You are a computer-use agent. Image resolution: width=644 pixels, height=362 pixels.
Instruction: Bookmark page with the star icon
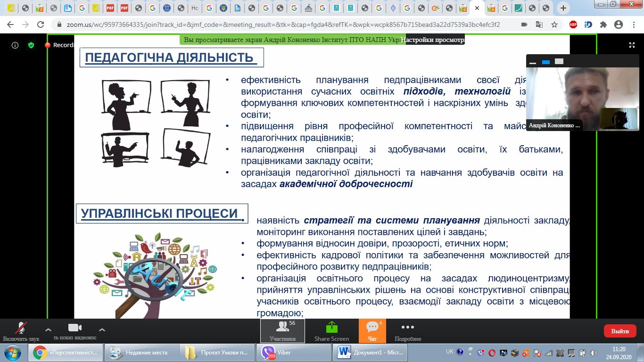(x=554, y=25)
